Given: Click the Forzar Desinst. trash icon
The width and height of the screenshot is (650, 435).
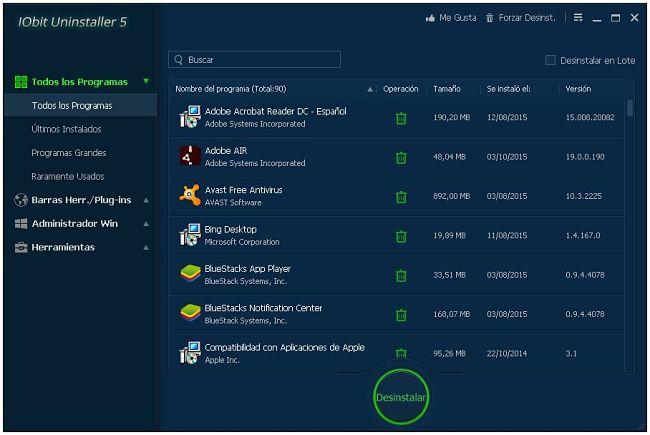Looking at the screenshot, I should [490, 18].
